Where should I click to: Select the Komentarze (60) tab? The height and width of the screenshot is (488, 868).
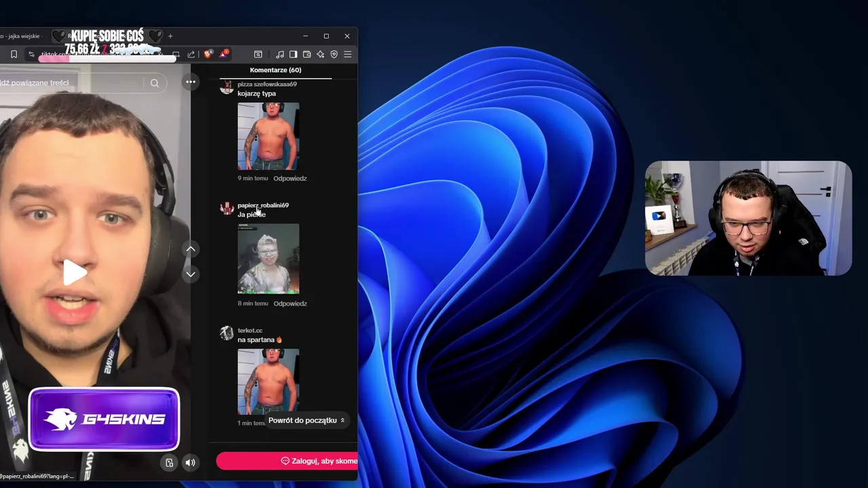275,70
